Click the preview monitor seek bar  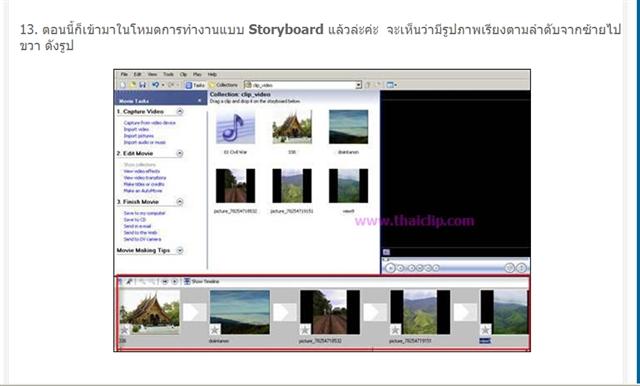coord(456,260)
